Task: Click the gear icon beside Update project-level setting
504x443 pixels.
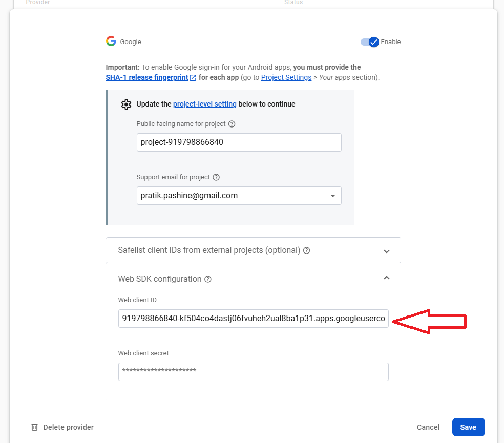Action: [x=126, y=104]
